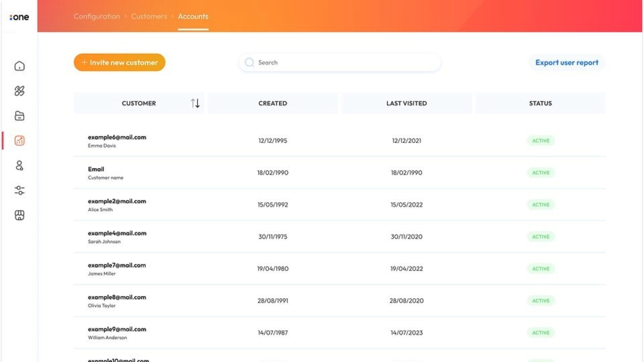The width and height of the screenshot is (644, 362).
Task: Click Export user report link
Action: coord(567,63)
